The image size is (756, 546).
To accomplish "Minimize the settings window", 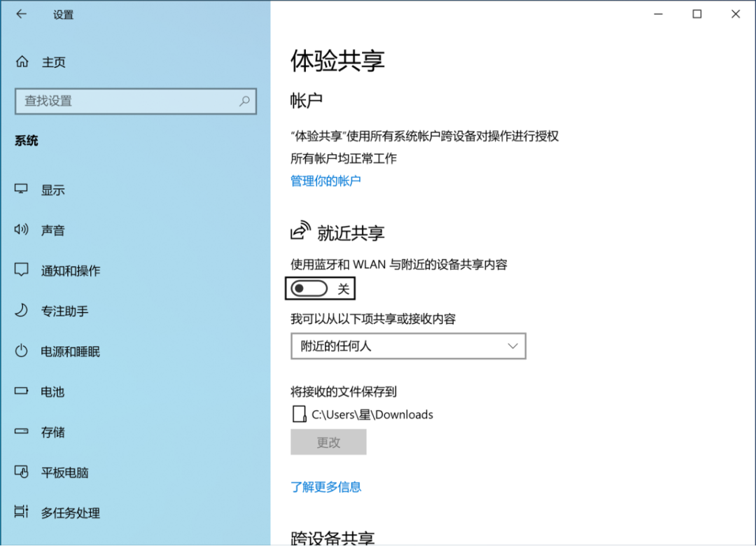I will tap(658, 14).
